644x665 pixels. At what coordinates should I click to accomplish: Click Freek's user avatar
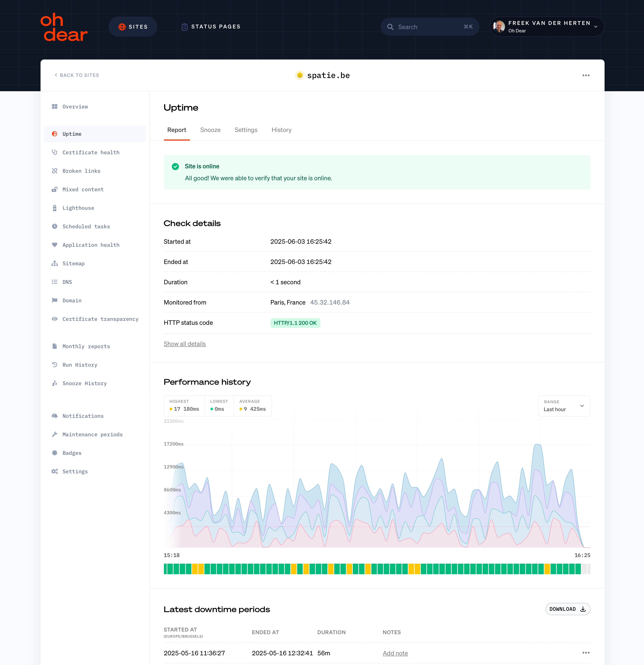coord(499,26)
